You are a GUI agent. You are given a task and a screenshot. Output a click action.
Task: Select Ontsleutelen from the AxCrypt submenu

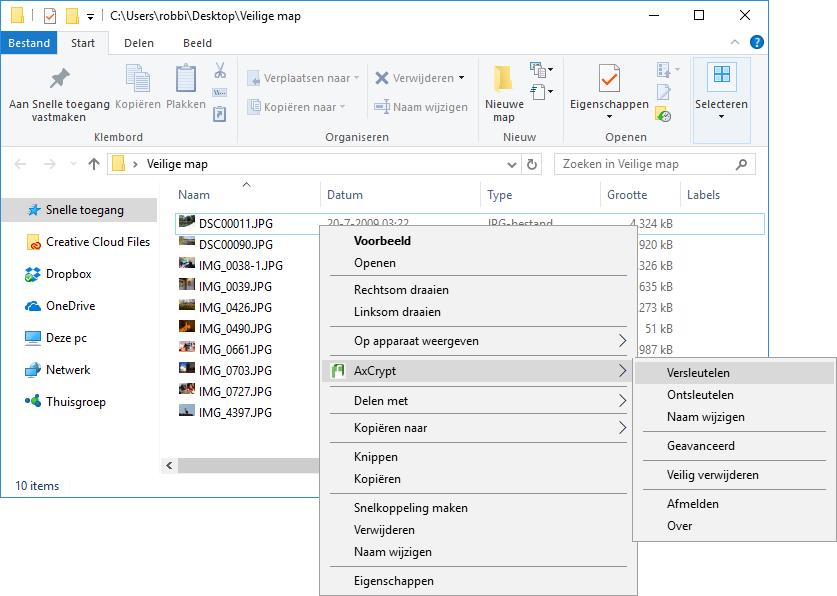[x=700, y=395]
